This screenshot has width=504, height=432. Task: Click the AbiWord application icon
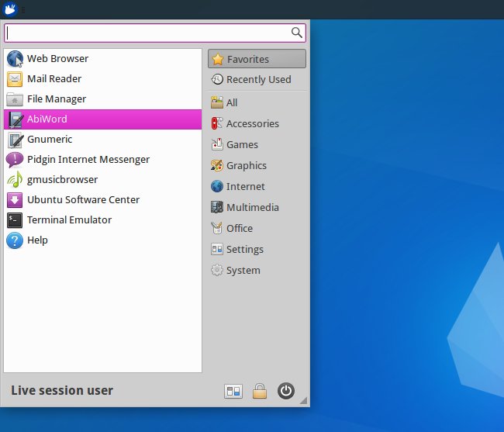(x=15, y=119)
